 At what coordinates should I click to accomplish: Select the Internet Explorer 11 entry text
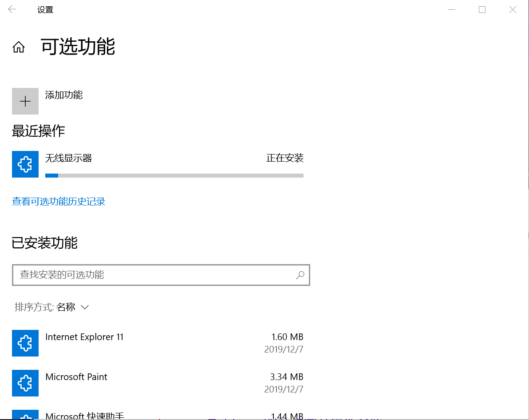[x=84, y=337]
